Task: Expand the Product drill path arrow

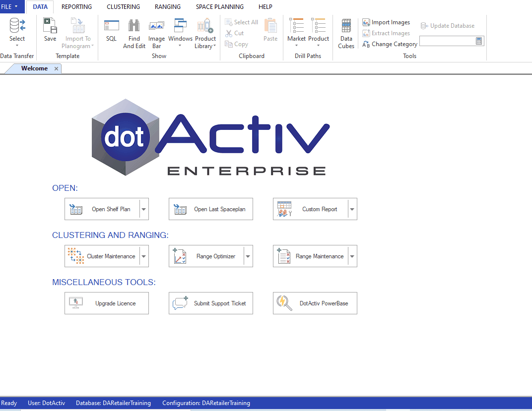Action: click(318, 46)
